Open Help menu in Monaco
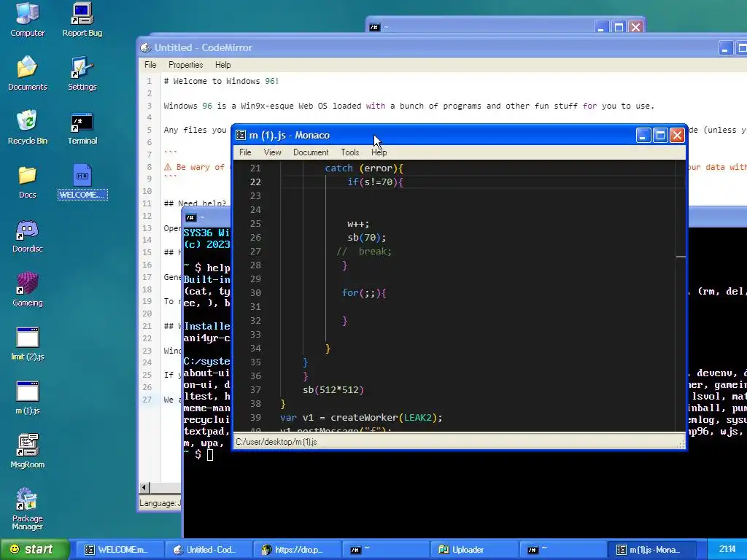The width and height of the screenshot is (747, 560). [379, 152]
